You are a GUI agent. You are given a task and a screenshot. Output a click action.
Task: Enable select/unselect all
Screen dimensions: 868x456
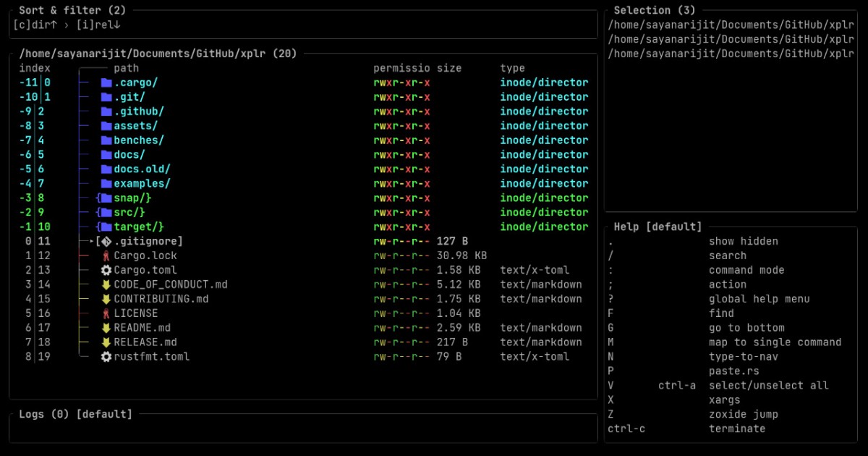tap(759, 385)
